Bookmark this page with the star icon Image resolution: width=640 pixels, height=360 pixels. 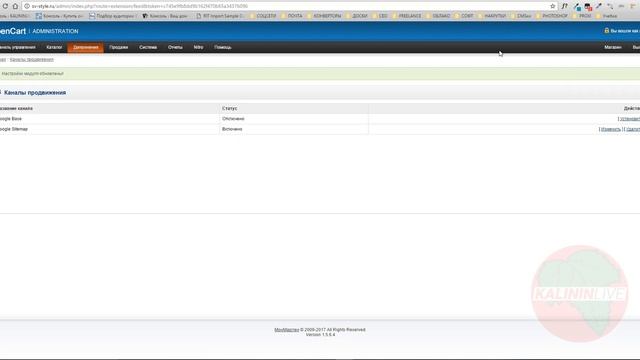(553, 6)
